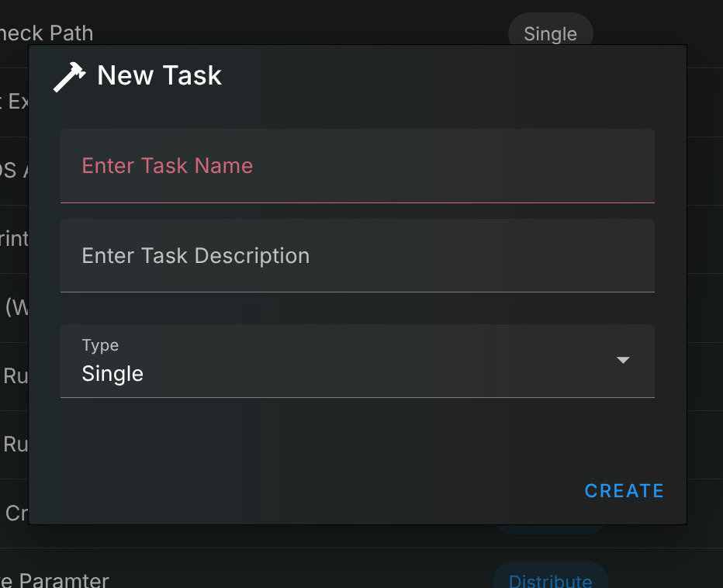723x588 pixels.
Task: Expand the Type dropdown arrow
Action: click(x=622, y=361)
